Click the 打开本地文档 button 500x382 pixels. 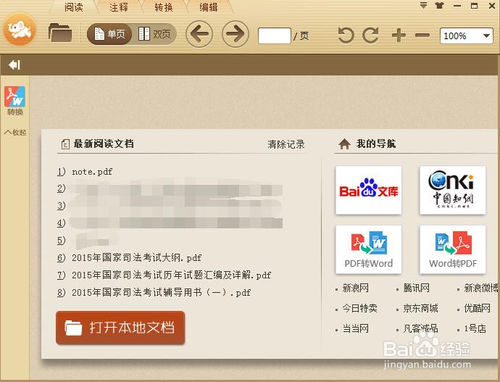click(120, 328)
